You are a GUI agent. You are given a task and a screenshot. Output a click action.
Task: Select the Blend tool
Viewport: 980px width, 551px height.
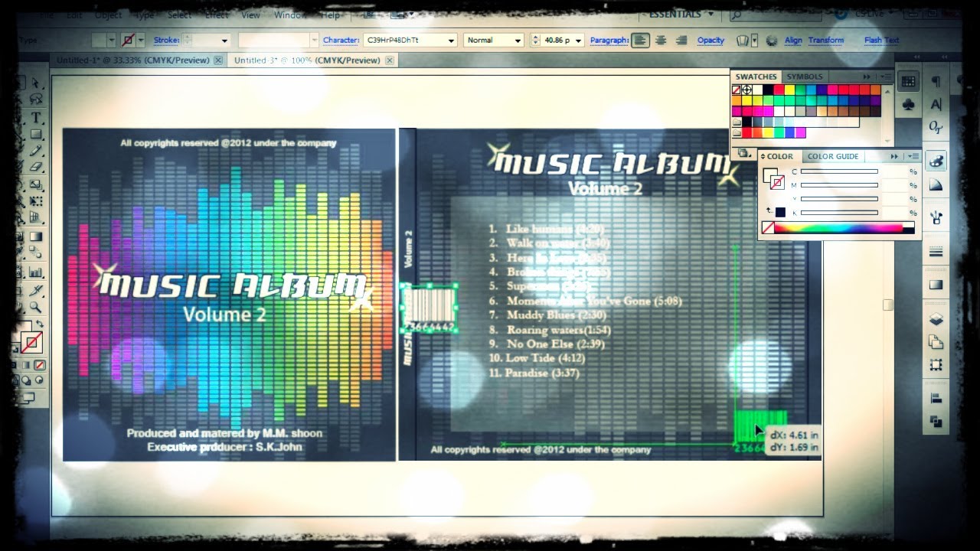pos(36,252)
